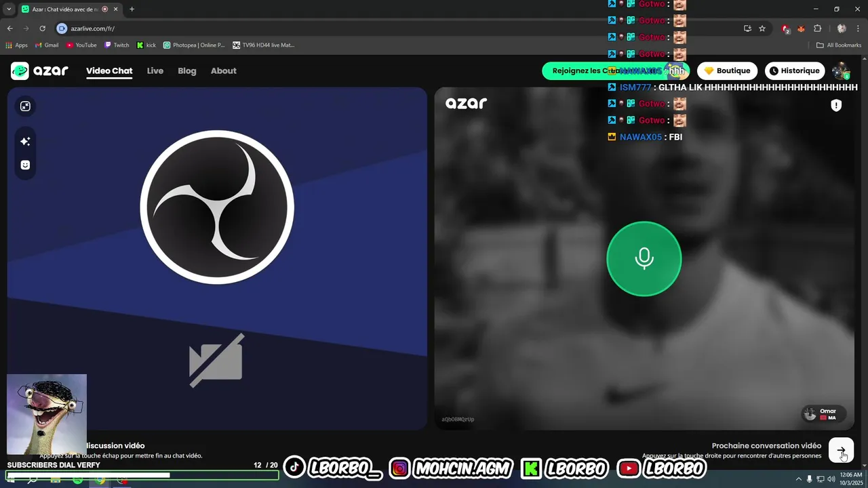
Task: Expand the All Bookmarks folder
Action: click(x=839, y=45)
